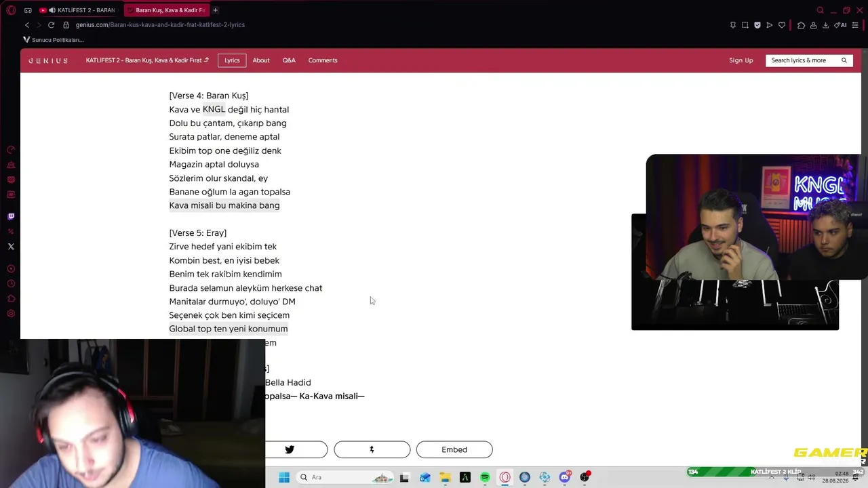This screenshot has width=868, height=488.
Task: Click the Genius lightning share button
Action: click(x=372, y=449)
